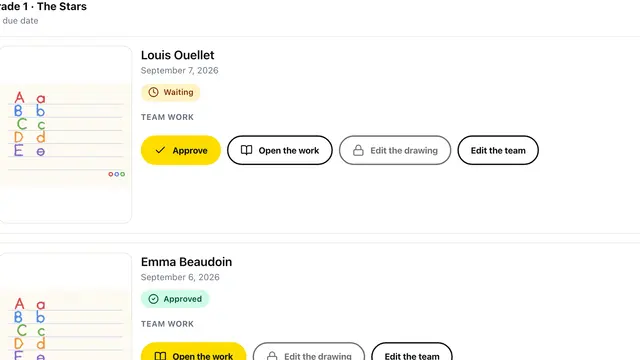This screenshot has width=640, height=360.
Task: Click the check-circle icon in Approved badge
Action: click(x=153, y=299)
